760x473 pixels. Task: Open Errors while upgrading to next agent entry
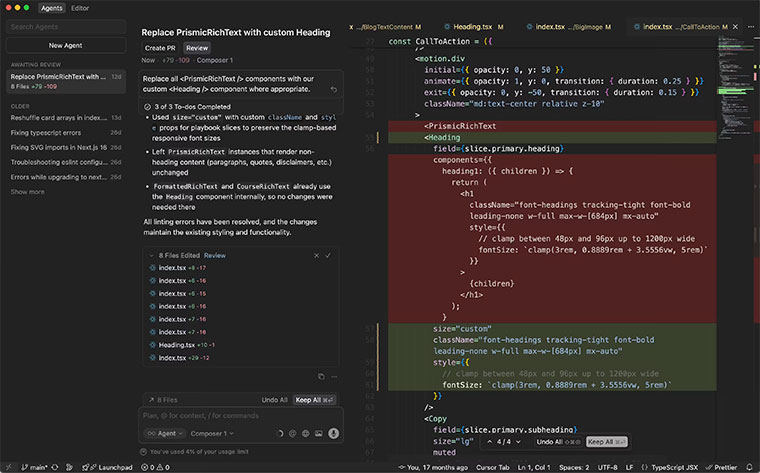coord(65,177)
